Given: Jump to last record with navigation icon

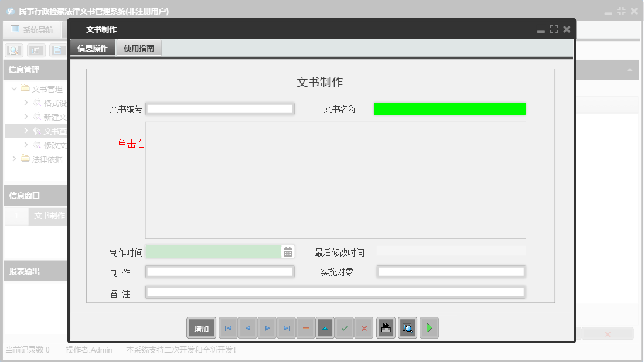Looking at the screenshot, I should tap(287, 327).
